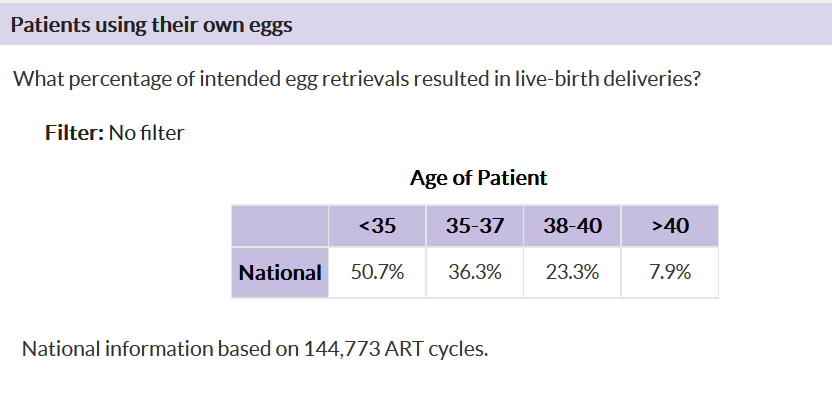Click the empty top-left table header cell

(x=280, y=226)
